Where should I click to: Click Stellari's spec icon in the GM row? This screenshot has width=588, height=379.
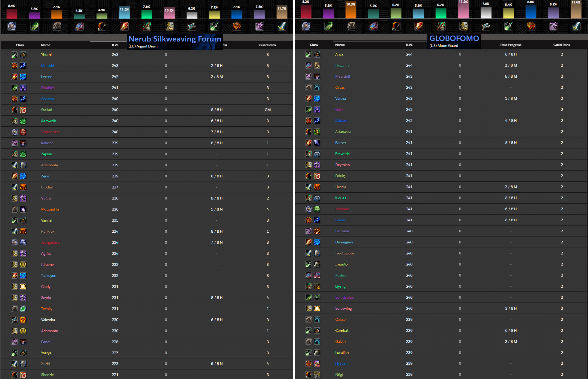click(x=23, y=110)
